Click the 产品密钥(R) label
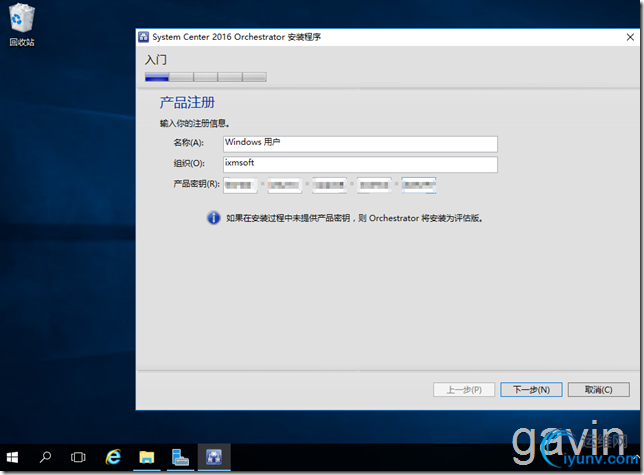 point(196,184)
